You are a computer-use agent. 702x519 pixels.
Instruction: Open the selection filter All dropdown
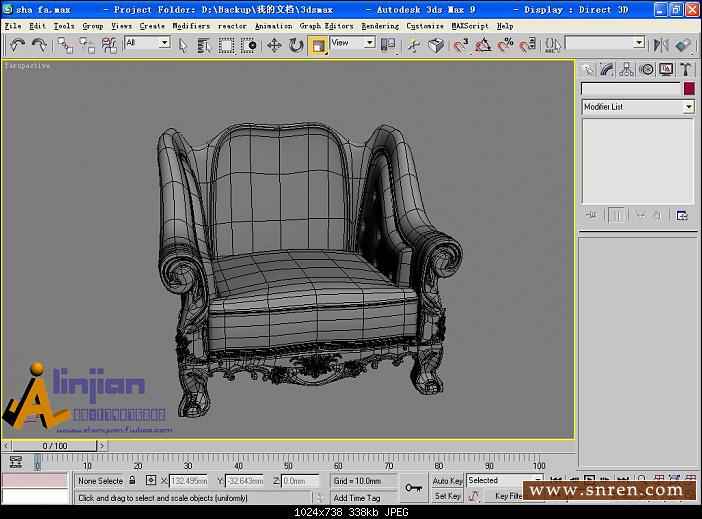click(147, 43)
